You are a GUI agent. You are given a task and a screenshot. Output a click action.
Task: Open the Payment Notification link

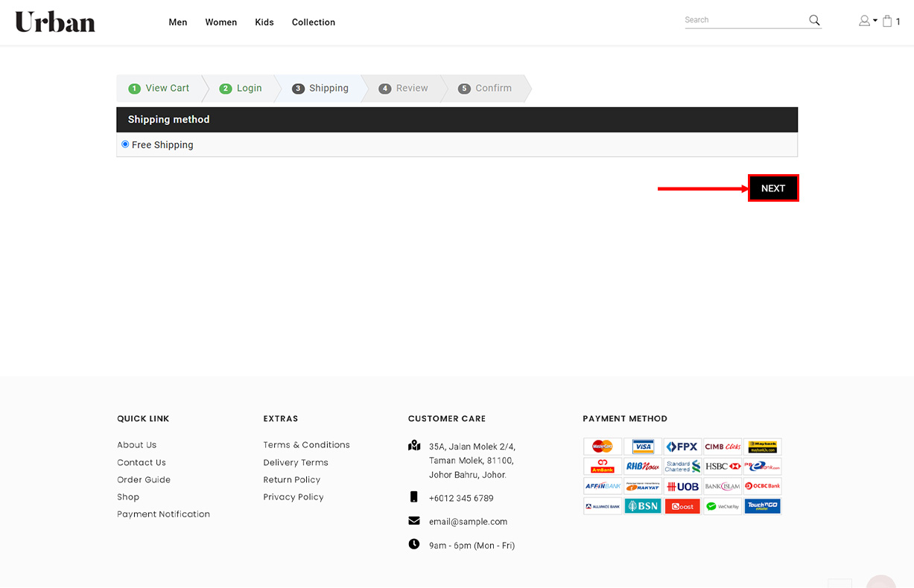(x=164, y=514)
